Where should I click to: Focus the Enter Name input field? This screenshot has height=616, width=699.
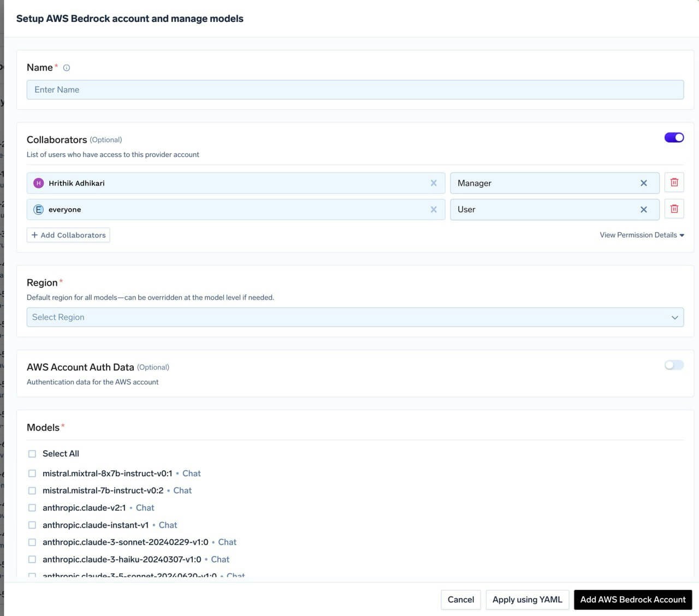click(355, 90)
